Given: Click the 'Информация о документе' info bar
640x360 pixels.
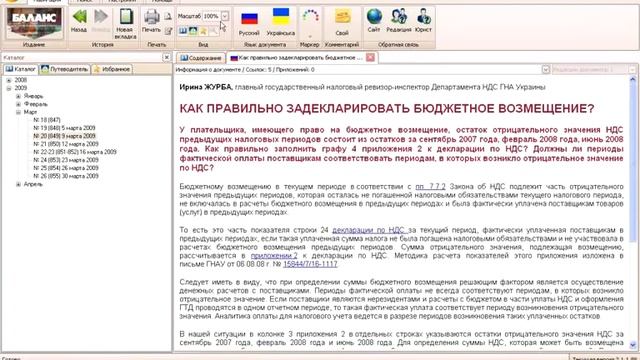Looking at the screenshot, I should 358,70.
